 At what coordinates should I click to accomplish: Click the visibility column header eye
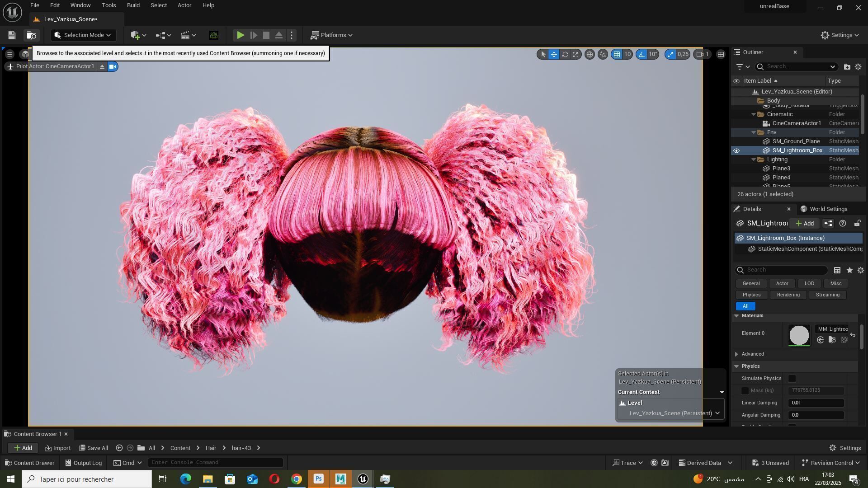click(736, 81)
